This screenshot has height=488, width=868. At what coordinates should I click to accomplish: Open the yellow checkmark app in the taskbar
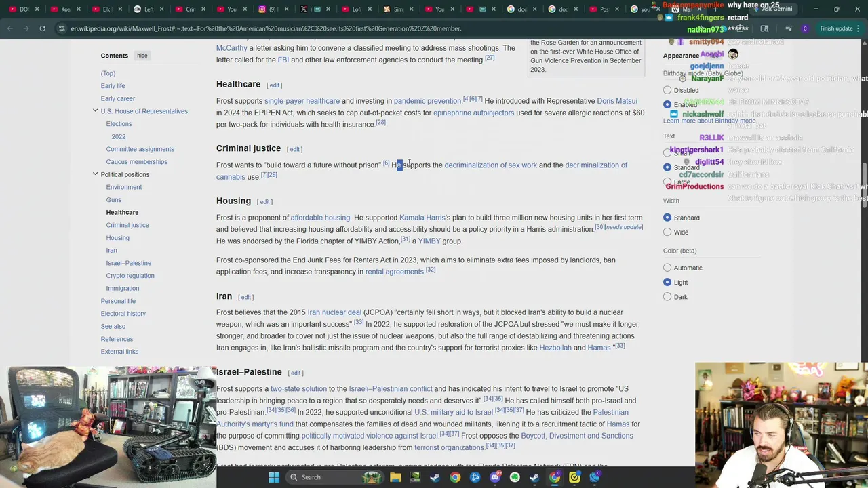574,477
